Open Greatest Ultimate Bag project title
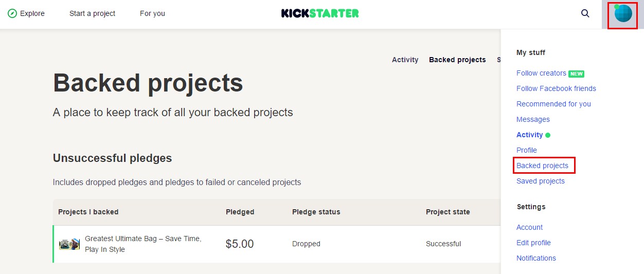The image size is (644, 274). coord(143,244)
